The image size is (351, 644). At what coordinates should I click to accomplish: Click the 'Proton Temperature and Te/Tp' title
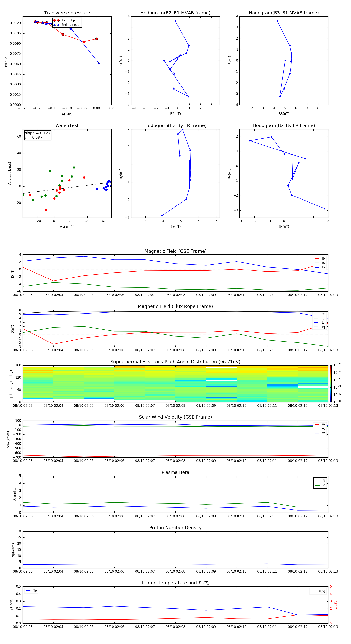175,583
